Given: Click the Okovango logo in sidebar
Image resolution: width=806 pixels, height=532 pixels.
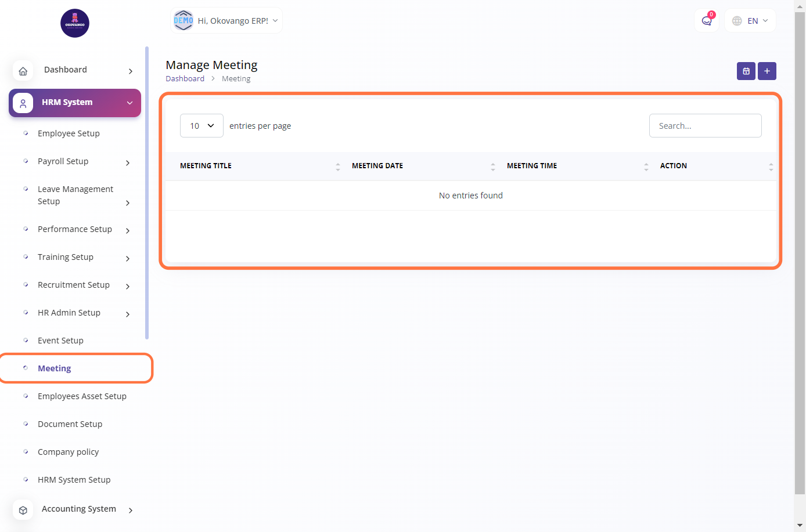Looking at the screenshot, I should (75, 23).
